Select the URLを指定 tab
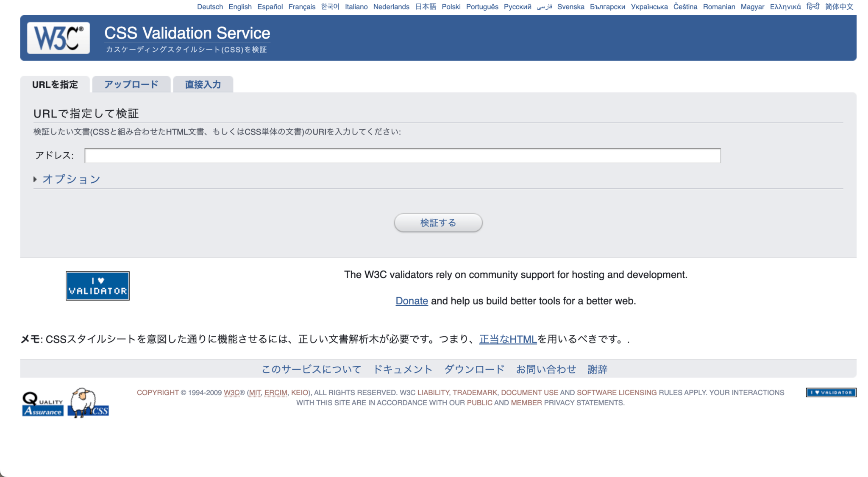Viewport: 868px width, 477px height. point(55,84)
